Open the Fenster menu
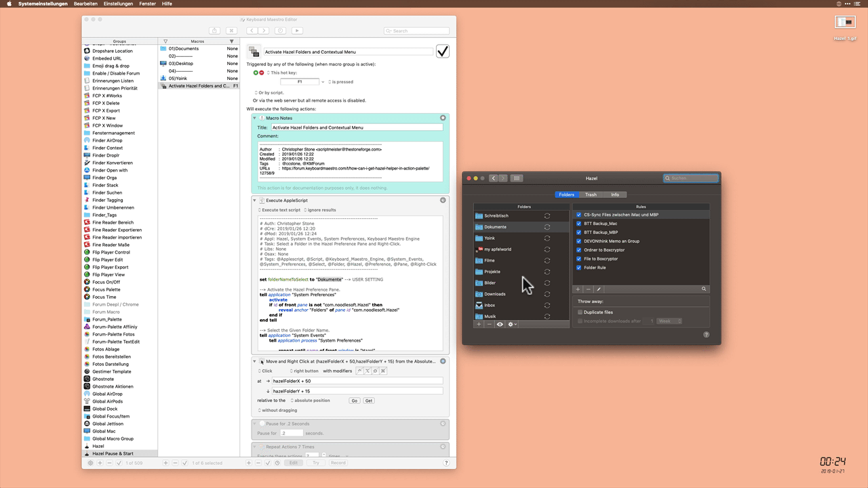The image size is (868, 488). pyautogui.click(x=148, y=4)
